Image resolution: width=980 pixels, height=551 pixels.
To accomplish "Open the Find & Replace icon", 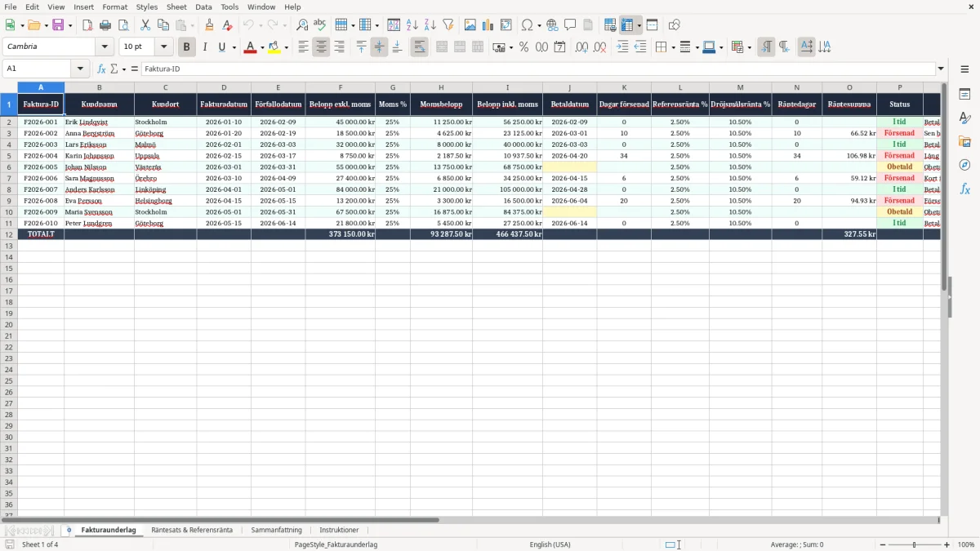I will (302, 25).
